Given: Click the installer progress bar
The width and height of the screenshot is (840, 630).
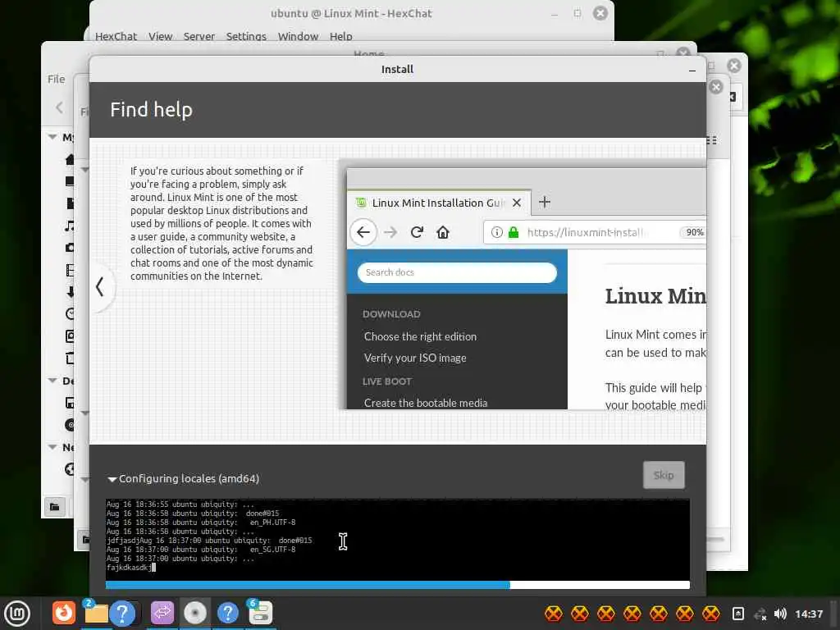Looking at the screenshot, I should [x=398, y=585].
